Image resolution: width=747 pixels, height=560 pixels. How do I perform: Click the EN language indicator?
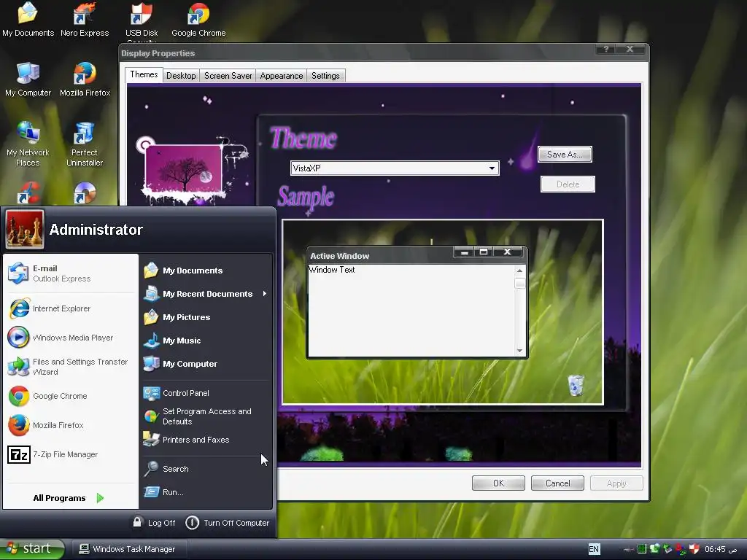point(594,549)
